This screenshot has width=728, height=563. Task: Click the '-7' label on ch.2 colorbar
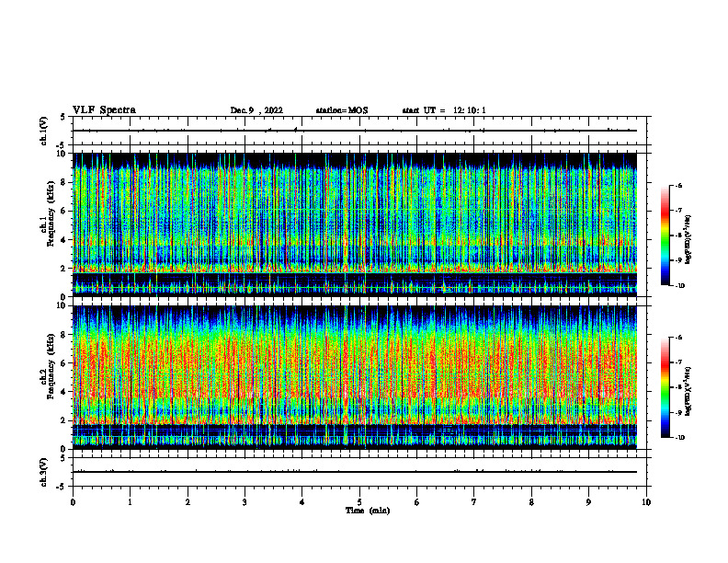coord(678,362)
